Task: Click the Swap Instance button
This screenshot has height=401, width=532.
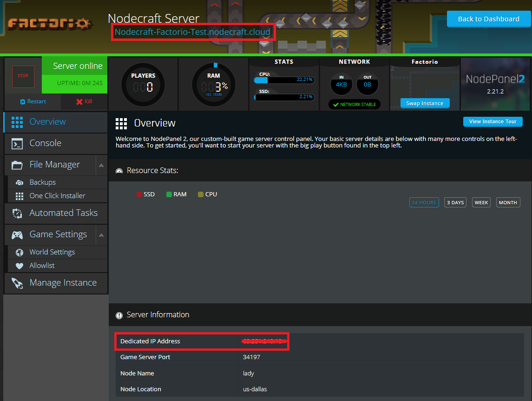Action: click(424, 103)
